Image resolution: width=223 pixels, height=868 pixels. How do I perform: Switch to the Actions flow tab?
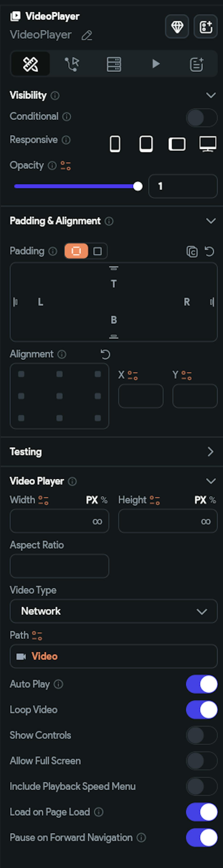72,64
